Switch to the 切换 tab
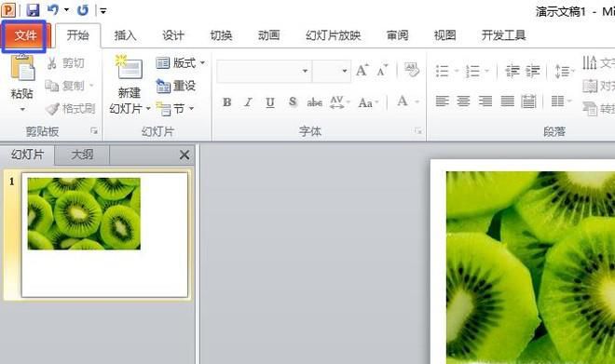The width and height of the screenshot is (615, 364). point(221,35)
